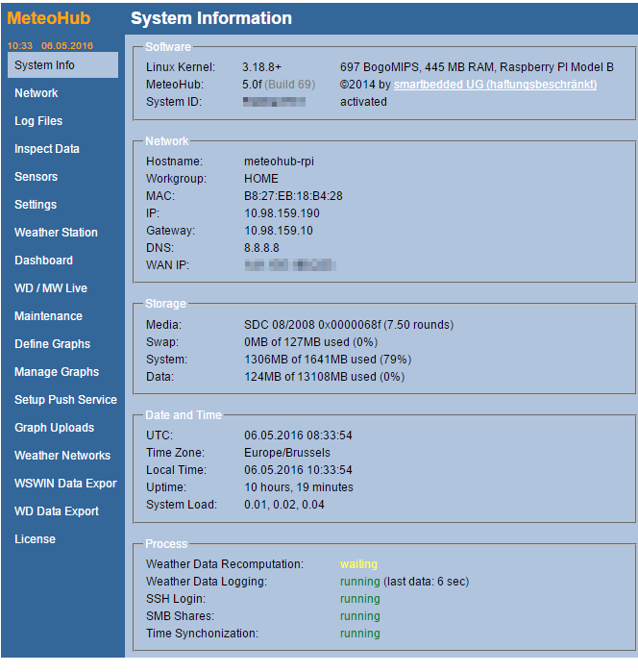The width and height of the screenshot is (638, 672).
Task: Select Setup Push Service
Action: click(65, 399)
